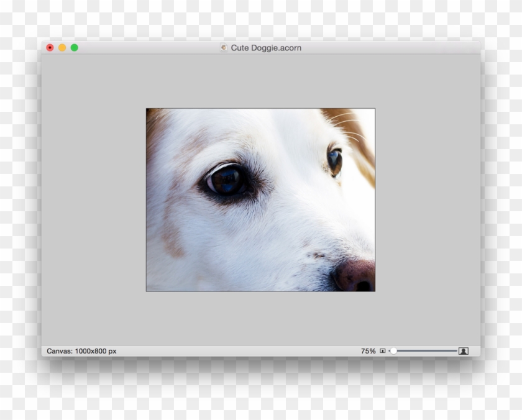Screen dimensions: 522x420
Task: Click the Cute Doggie.acorn title text
Action: pos(267,48)
